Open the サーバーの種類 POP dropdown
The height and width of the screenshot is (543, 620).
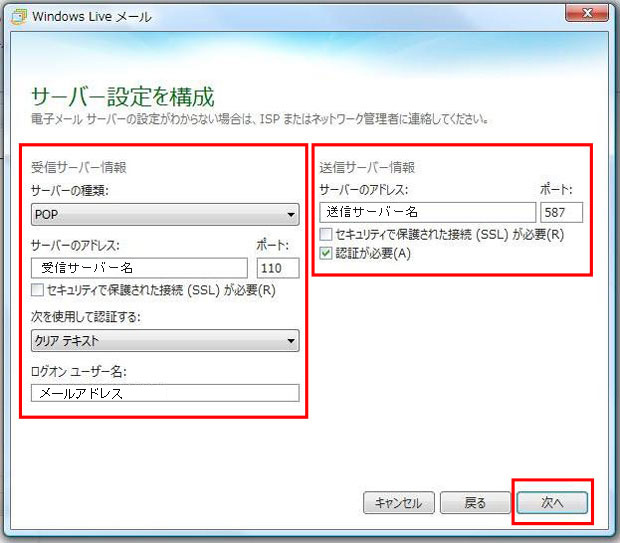pyautogui.click(x=165, y=214)
